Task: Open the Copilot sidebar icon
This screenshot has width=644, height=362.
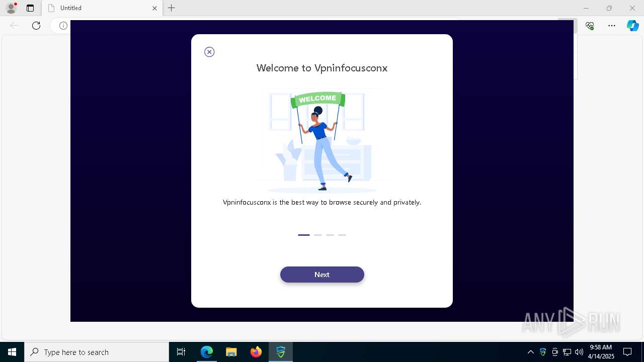Action: pyautogui.click(x=633, y=26)
